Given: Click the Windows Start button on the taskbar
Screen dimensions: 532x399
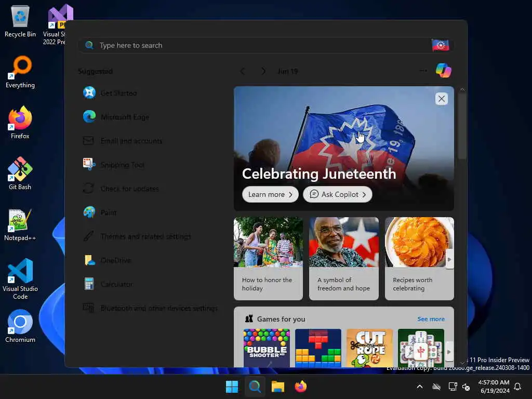Looking at the screenshot, I should coord(232,387).
